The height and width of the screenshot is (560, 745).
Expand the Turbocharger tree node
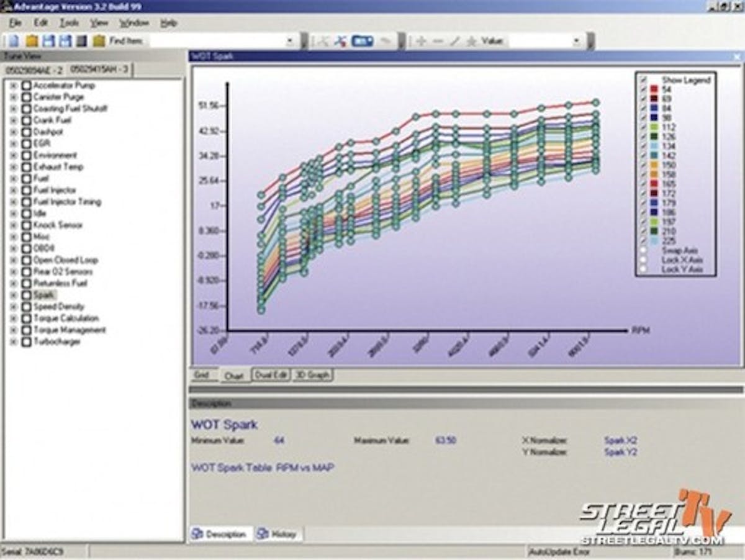12,342
